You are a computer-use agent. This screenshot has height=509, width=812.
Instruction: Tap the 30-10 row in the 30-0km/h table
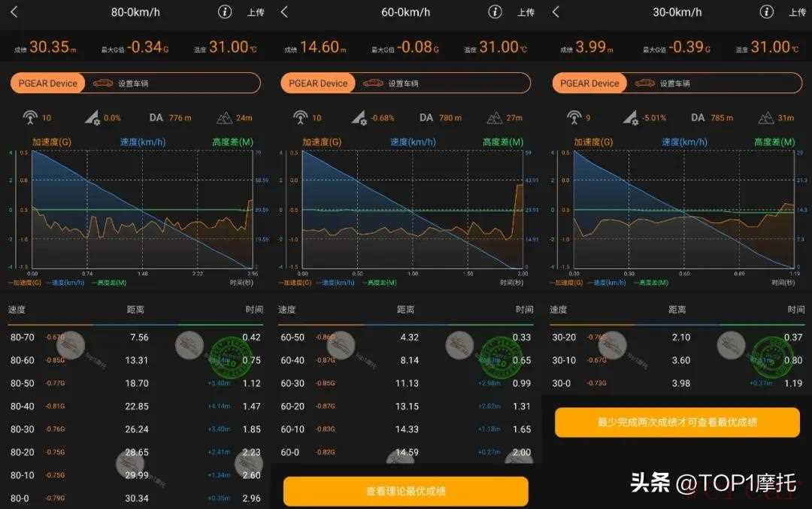677,360
